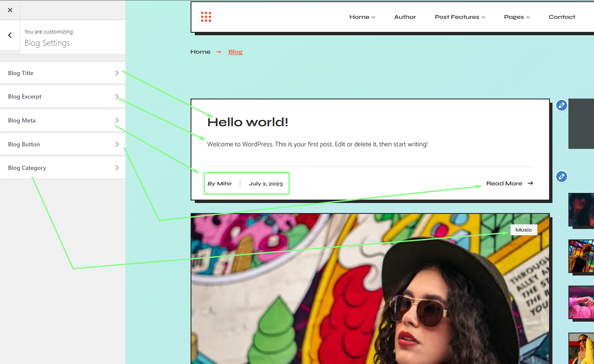This screenshot has width=594, height=364.
Task: Click the red dotted grid site logo
Action: tap(206, 17)
